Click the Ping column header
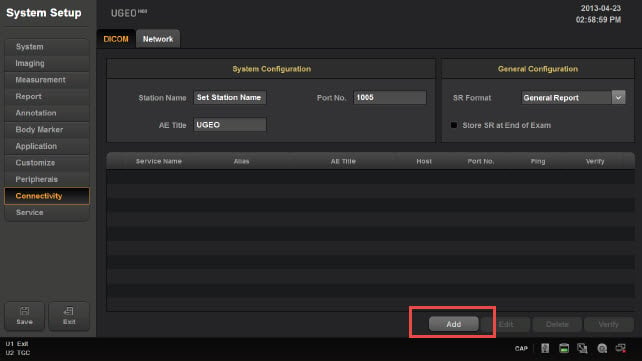This screenshot has width=642, height=361. pos(538,161)
